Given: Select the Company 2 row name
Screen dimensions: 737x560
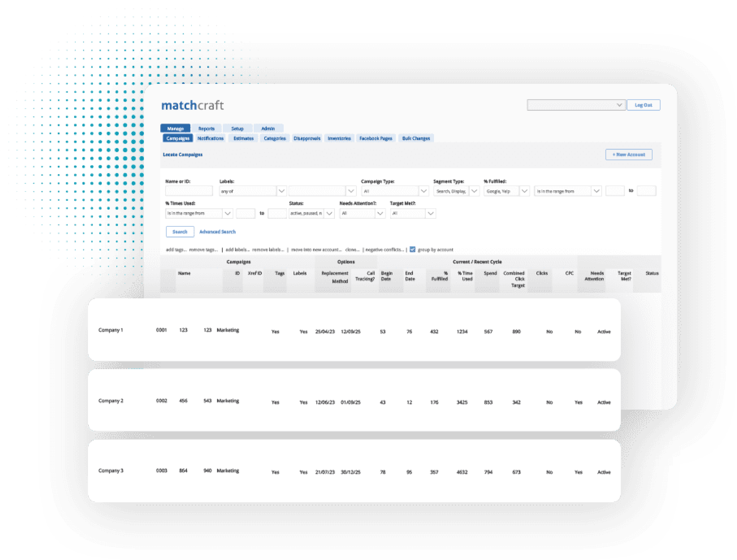Looking at the screenshot, I should [x=111, y=401].
